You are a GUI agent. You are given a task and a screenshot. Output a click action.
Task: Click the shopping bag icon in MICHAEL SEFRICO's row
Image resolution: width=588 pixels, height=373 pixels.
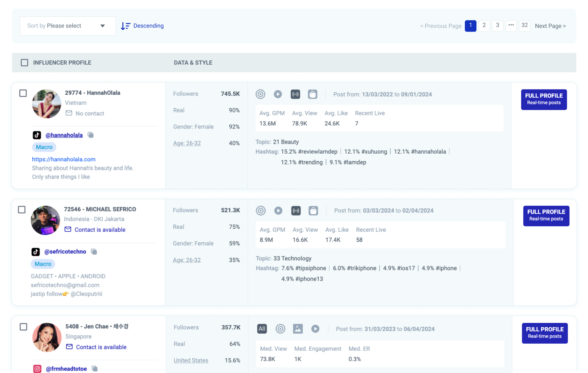pos(313,211)
